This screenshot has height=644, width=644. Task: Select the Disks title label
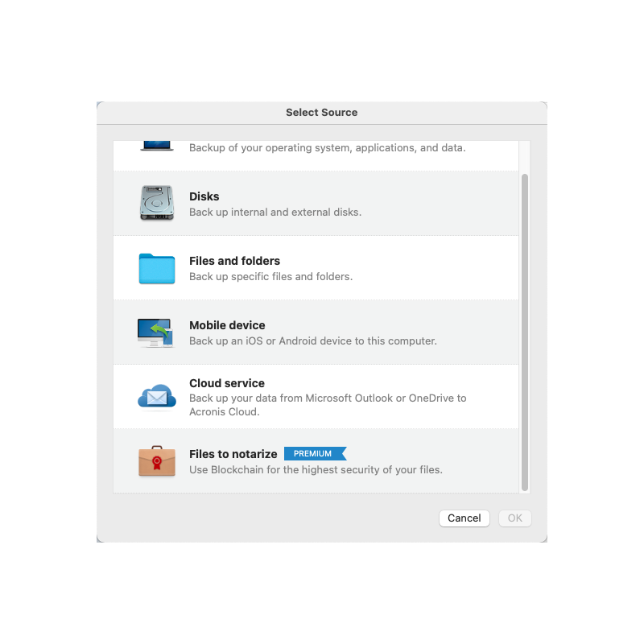pyautogui.click(x=204, y=196)
